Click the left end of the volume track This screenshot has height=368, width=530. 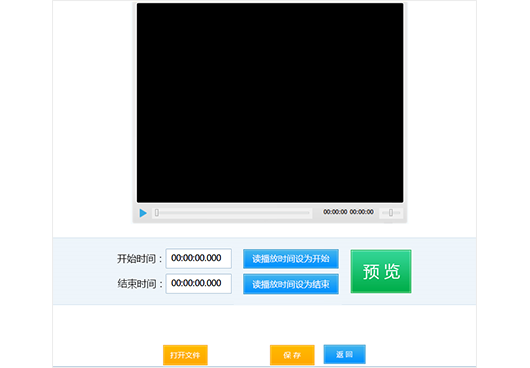click(383, 213)
